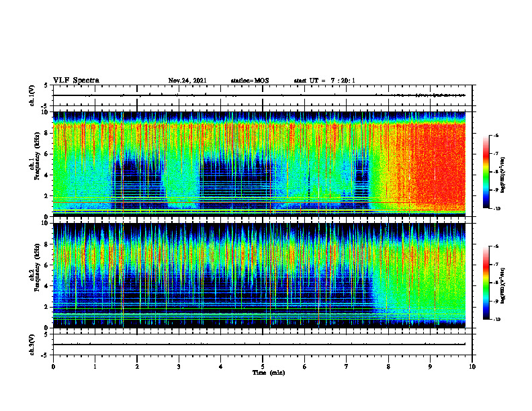Click the ch.2 spectrogram panel
Viewport: 532px width, 411px height.
[x=259, y=275]
